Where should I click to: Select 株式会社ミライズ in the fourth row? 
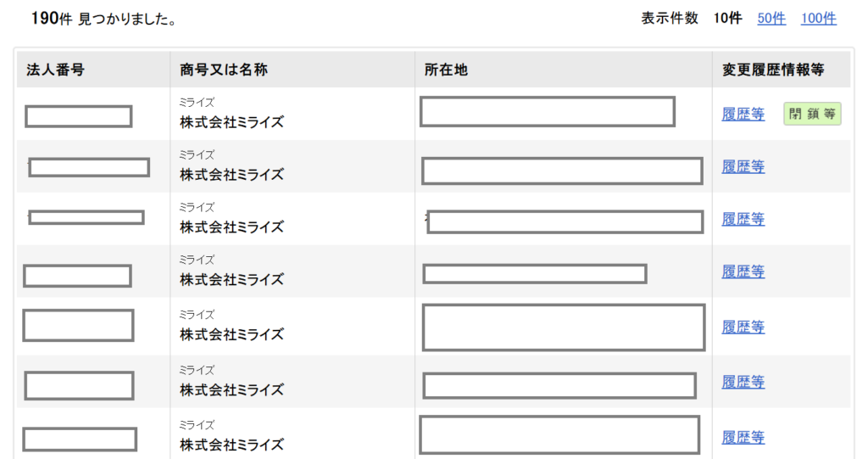(231, 279)
